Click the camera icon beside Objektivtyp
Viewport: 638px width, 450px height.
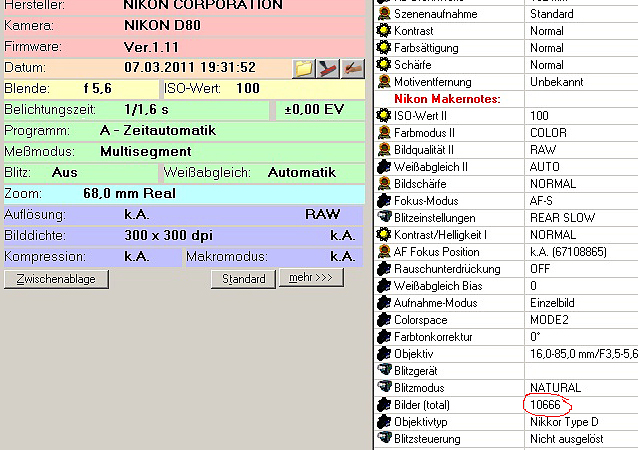pyautogui.click(x=384, y=422)
